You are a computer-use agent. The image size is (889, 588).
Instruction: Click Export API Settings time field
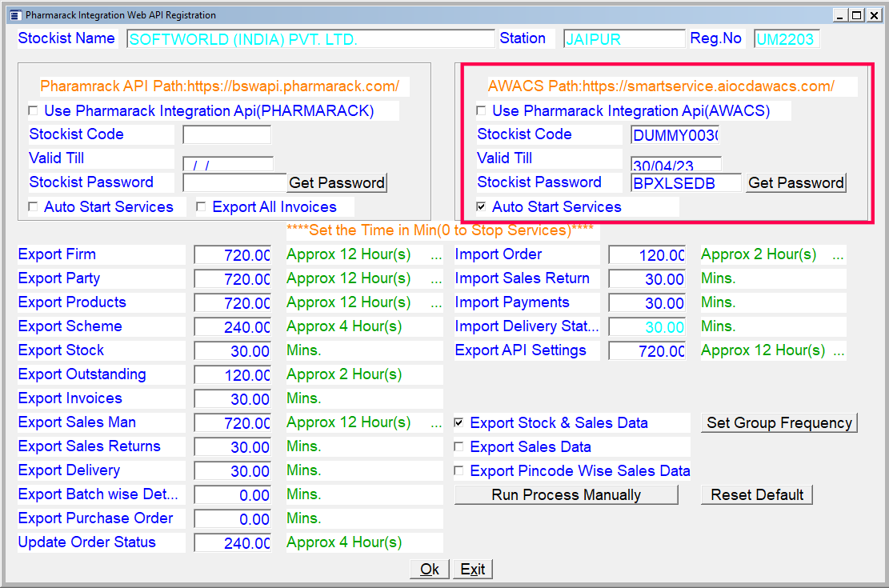[x=647, y=351]
